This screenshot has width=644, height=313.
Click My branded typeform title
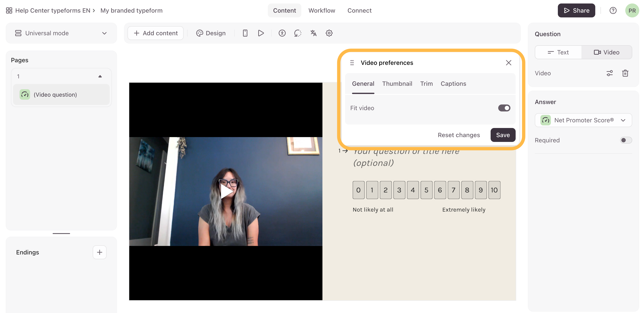tap(131, 10)
